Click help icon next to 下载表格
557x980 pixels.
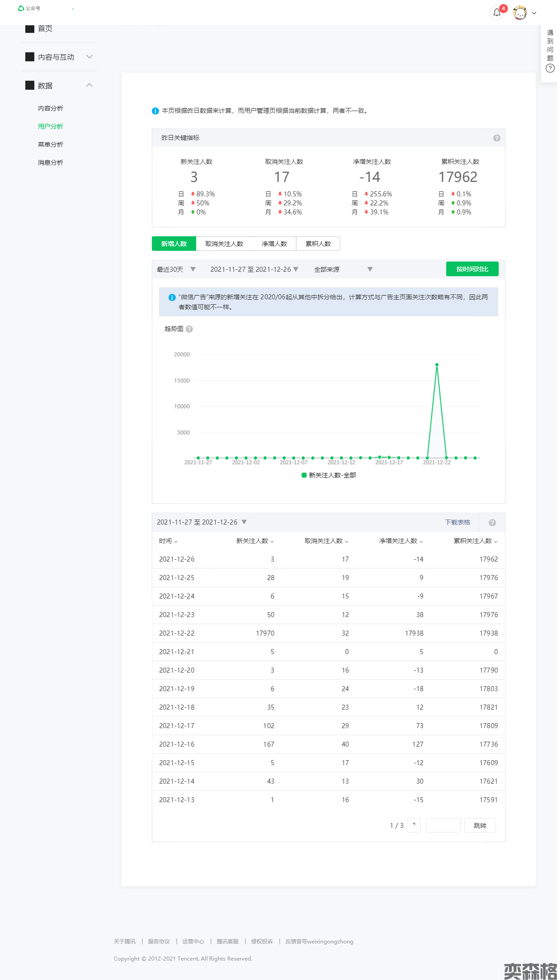[x=492, y=523]
